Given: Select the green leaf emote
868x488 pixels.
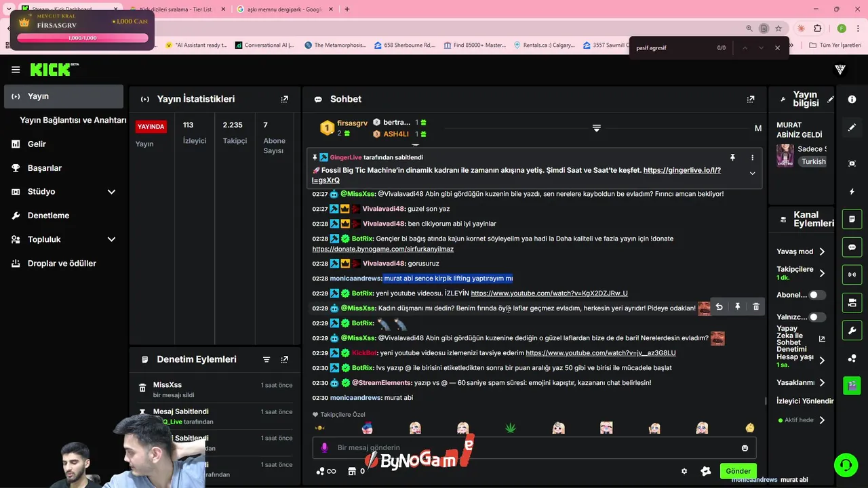Looking at the screenshot, I should [511, 428].
